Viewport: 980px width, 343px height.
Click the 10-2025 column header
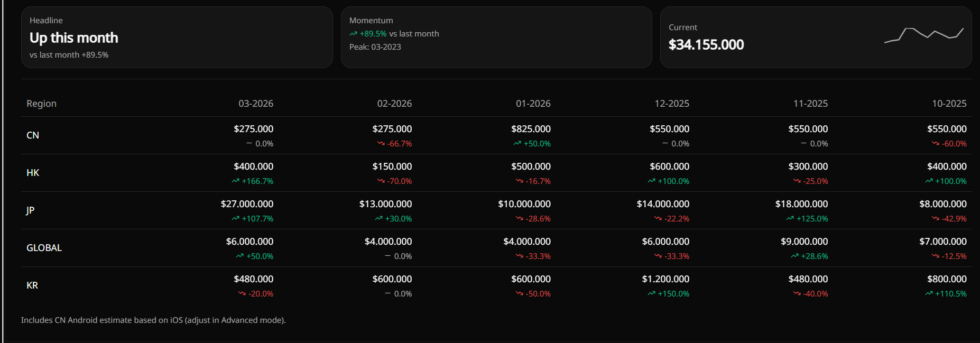pos(949,104)
